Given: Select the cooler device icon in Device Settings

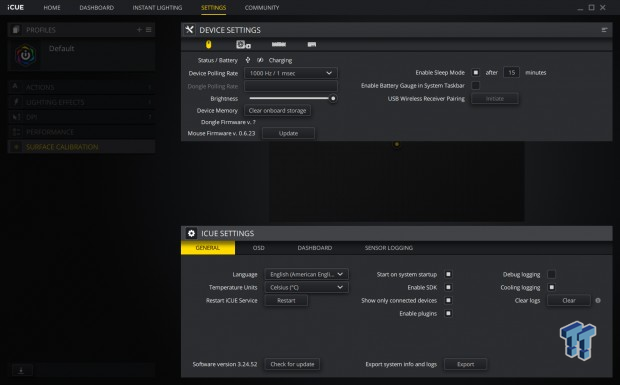Looking at the screenshot, I should pyautogui.click(x=243, y=45).
